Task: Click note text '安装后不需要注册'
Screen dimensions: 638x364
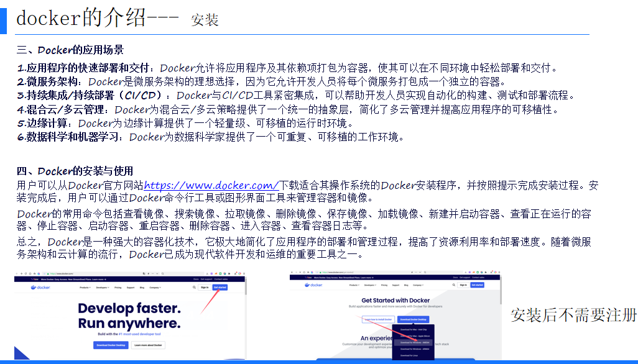Action: pyautogui.click(x=574, y=316)
